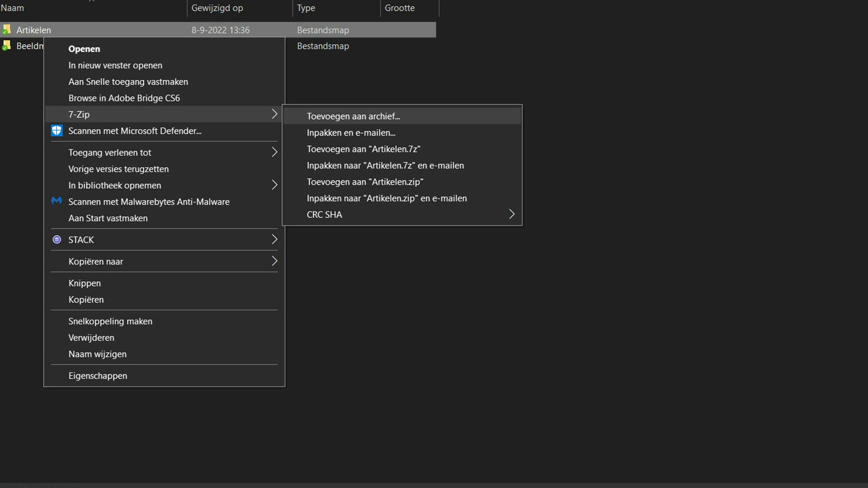Click the Artikelen folder icon
868x488 pixels.
tap(6, 30)
